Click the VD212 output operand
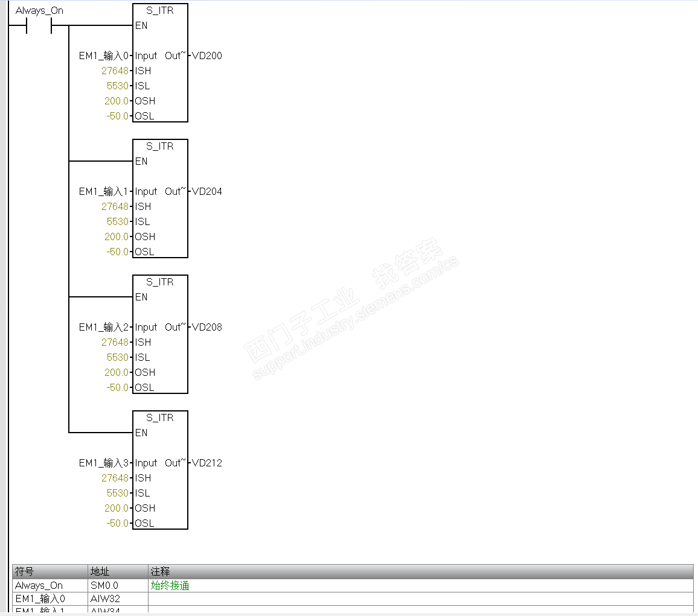The image size is (698, 616). click(x=207, y=463)
